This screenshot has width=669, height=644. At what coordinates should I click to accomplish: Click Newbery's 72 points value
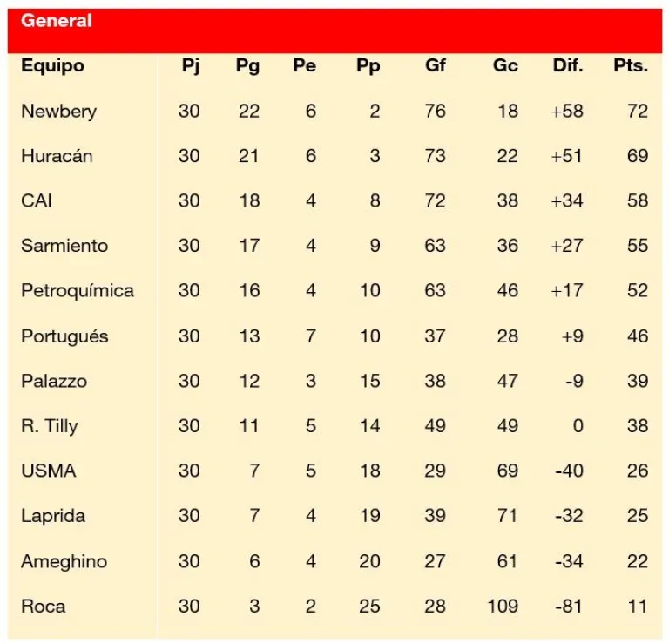(x=638, y=111)
